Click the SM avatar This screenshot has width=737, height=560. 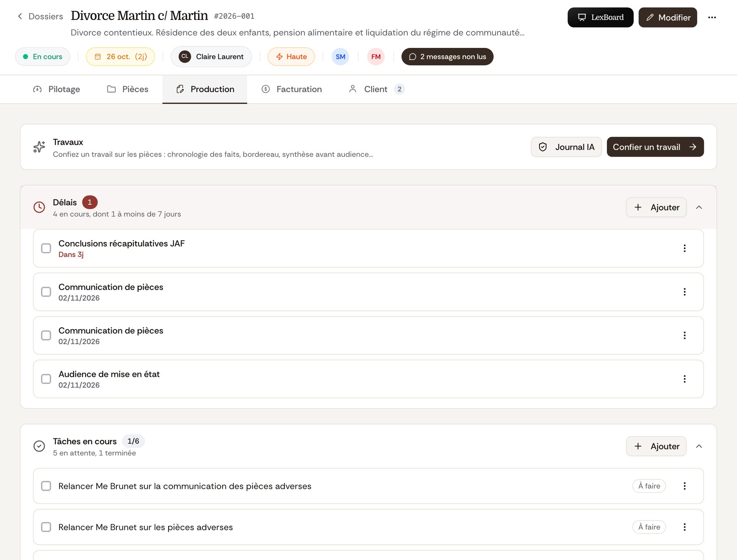(340, 57)
